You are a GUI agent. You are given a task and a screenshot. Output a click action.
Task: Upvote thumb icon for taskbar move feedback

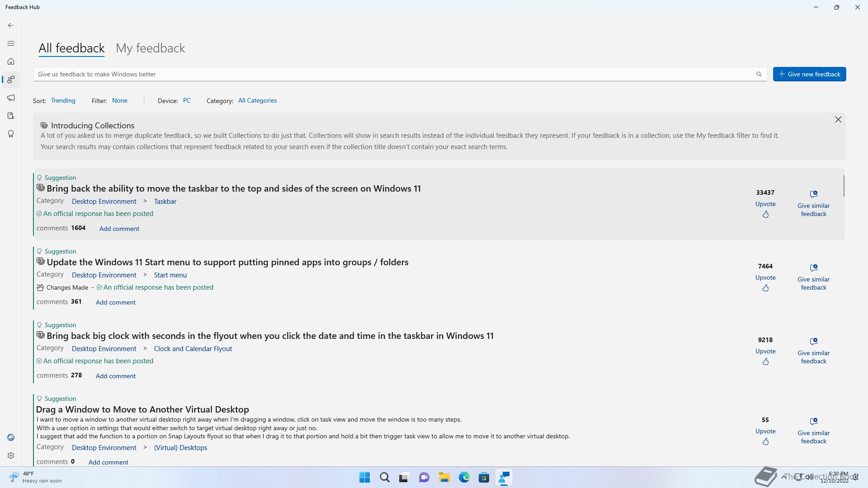point(765,214)
